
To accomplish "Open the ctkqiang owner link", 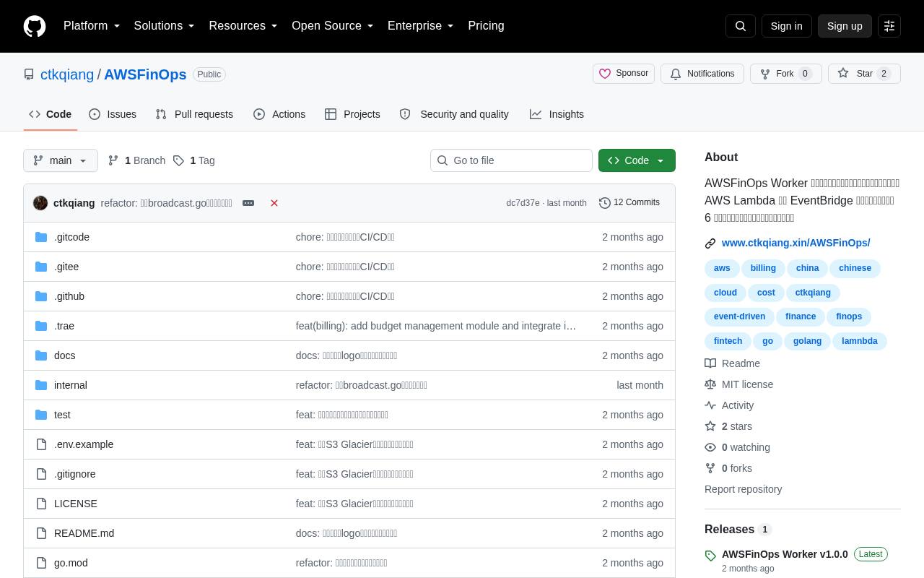I will [x=67, y=74].
